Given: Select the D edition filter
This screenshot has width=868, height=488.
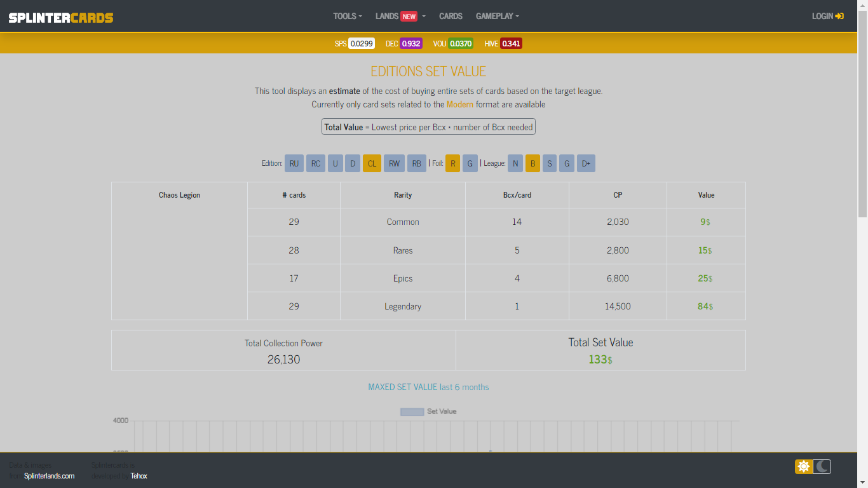Looking at the screenshot, I should coord(353,163).
